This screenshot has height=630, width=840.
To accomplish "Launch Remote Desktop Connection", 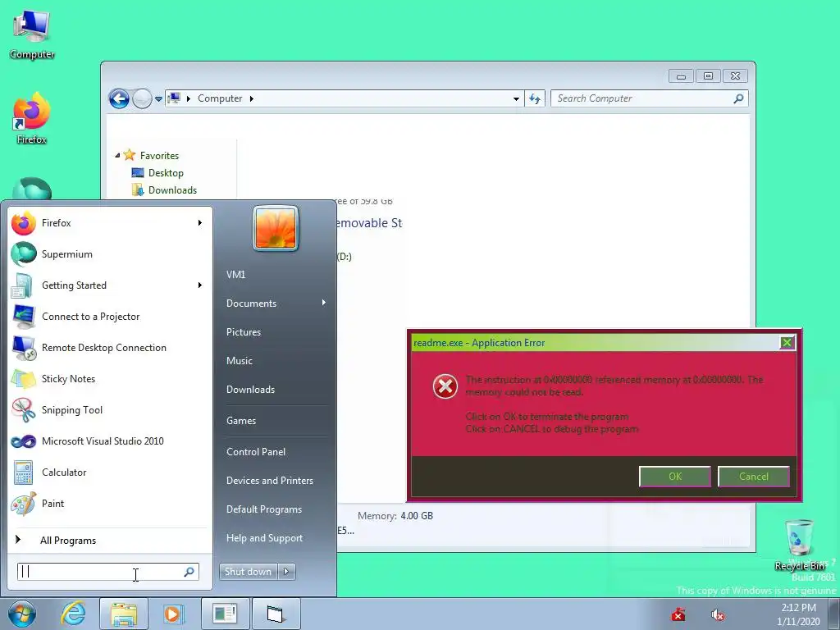I will (x=109, y=348).
